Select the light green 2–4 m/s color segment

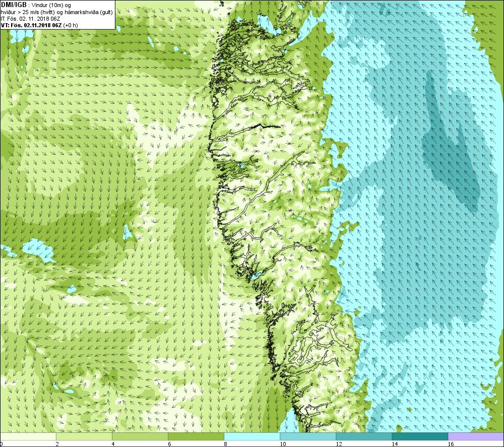pyautogui.click(x=84, y=436)
